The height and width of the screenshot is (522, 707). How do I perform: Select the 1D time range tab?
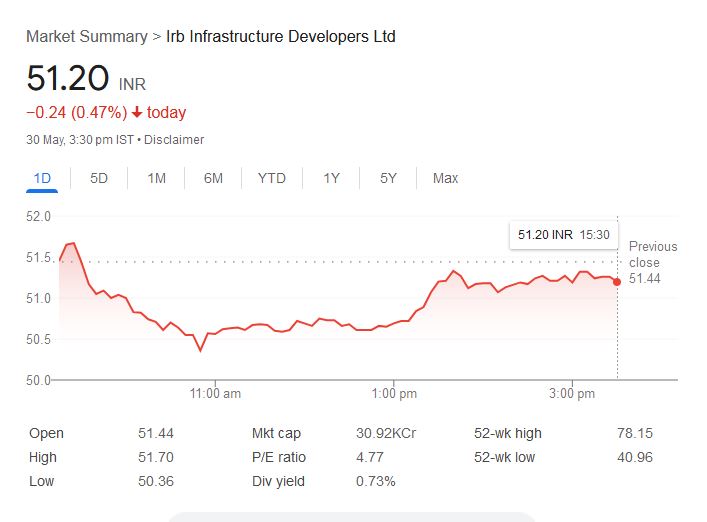(42, 178)
